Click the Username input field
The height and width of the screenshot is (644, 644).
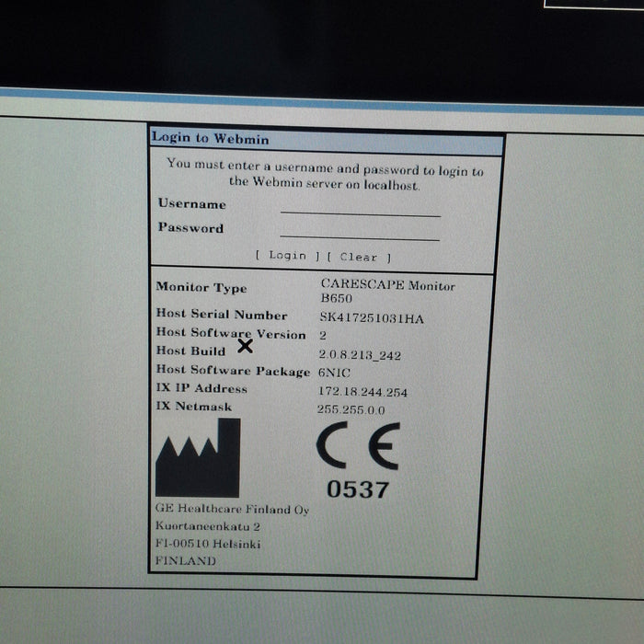[360, 207]
